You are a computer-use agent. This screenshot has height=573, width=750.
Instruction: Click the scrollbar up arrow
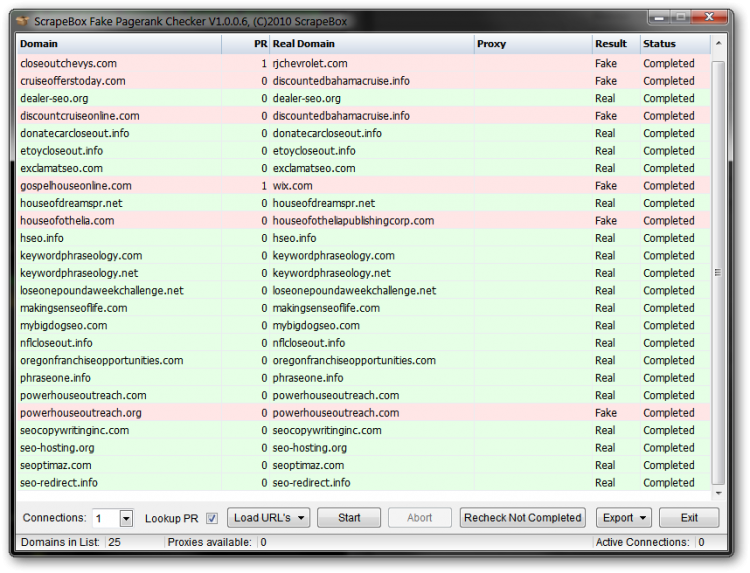[x=718, y=44]
